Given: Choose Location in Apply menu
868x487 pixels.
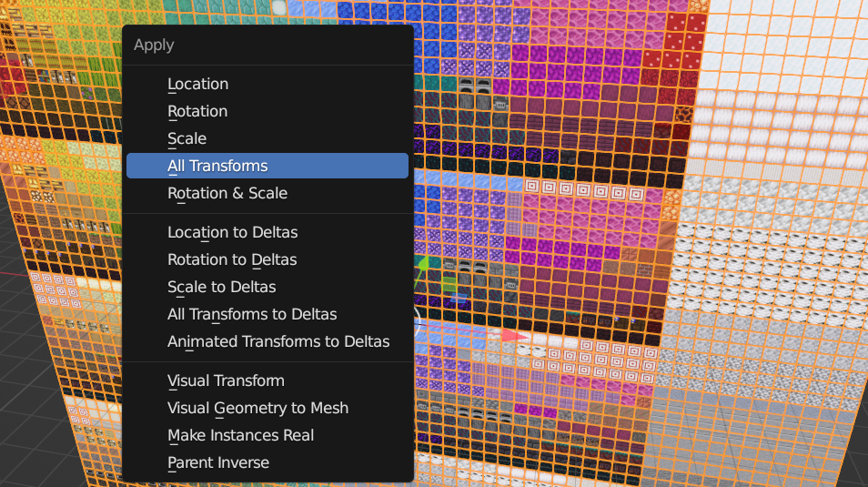Looking at the screenshot, I should tap(267, 85).
